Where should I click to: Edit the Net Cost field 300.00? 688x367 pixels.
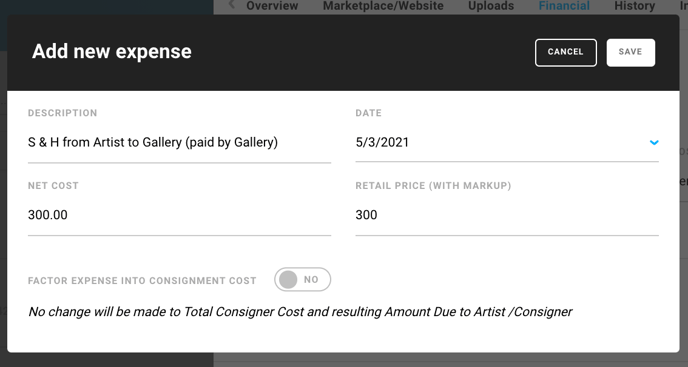click(x=179, y=215)
